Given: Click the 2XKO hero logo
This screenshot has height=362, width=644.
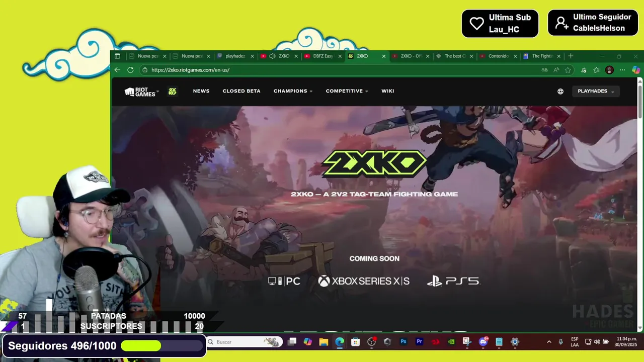Looking at the screenshot, I should 374,163.
